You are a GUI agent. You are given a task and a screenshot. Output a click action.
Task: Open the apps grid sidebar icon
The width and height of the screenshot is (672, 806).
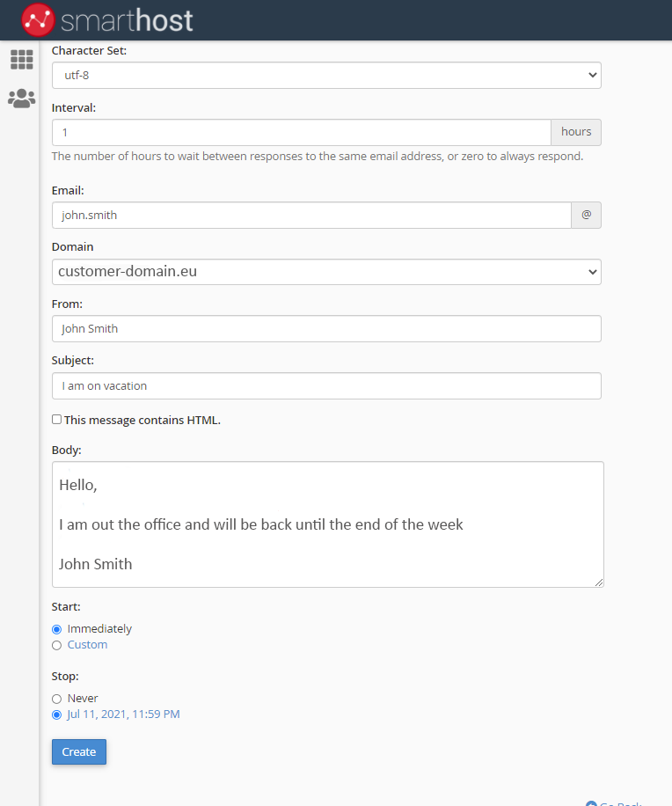coord(21,60)
